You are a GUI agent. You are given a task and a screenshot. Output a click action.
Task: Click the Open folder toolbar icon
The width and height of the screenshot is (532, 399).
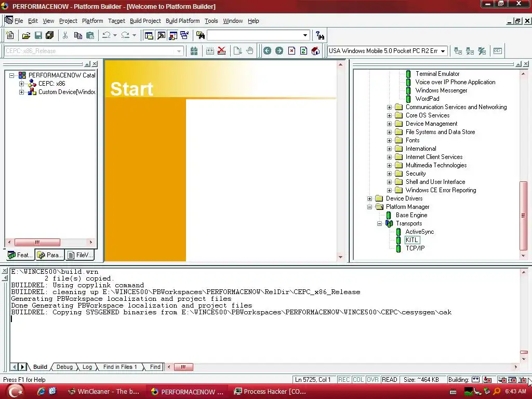pos(26,35)
